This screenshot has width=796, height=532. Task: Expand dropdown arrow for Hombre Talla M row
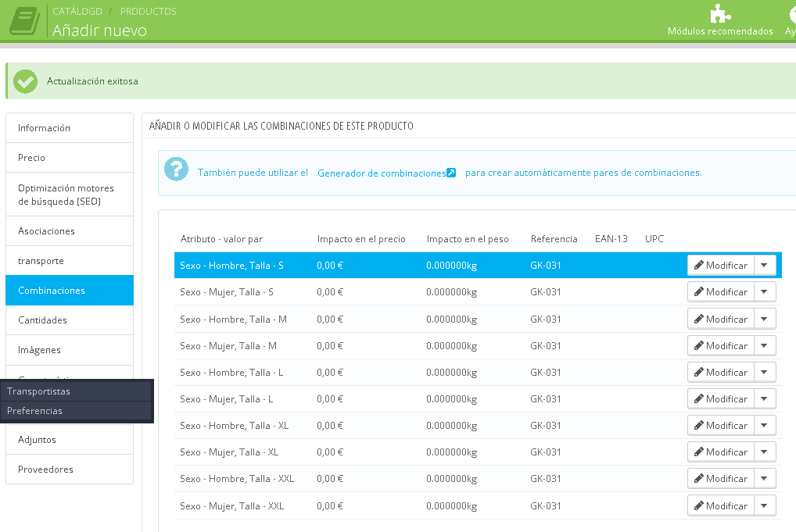[764, 319]
